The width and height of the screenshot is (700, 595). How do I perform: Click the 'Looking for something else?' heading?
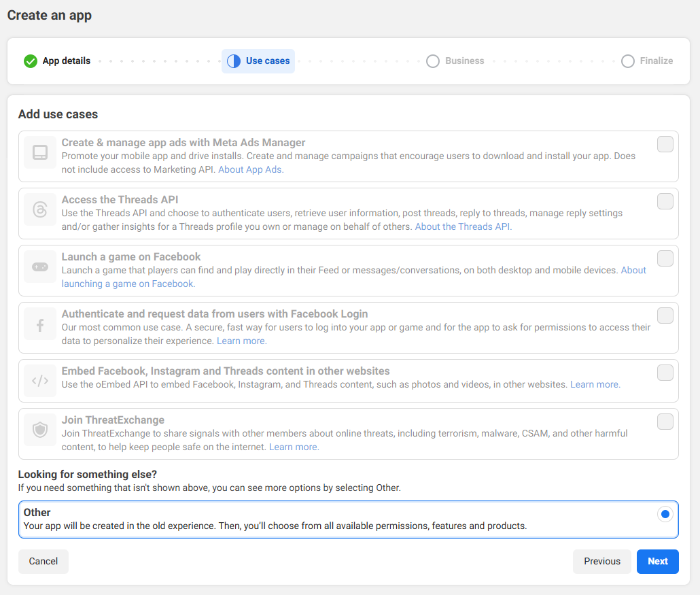88,475
